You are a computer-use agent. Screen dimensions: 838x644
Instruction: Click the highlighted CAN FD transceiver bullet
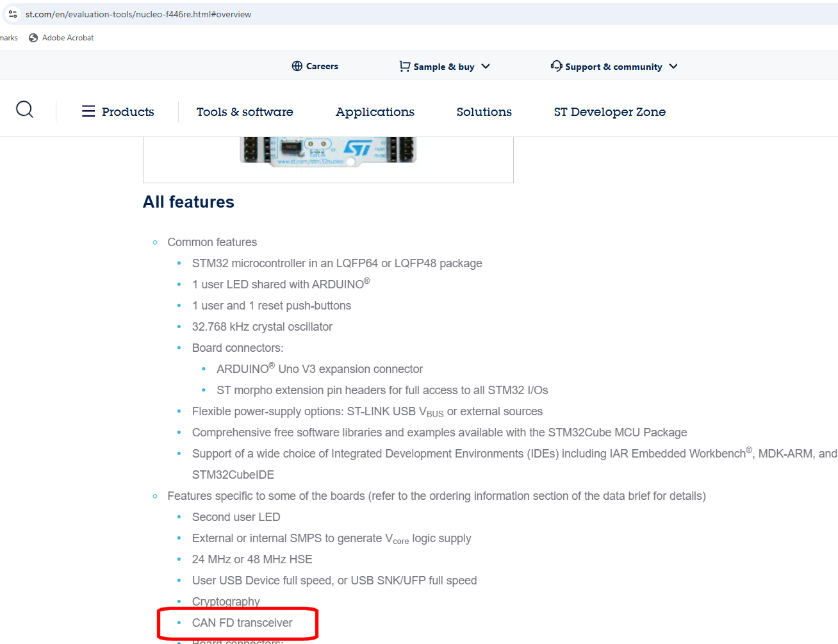pos(242,622)
